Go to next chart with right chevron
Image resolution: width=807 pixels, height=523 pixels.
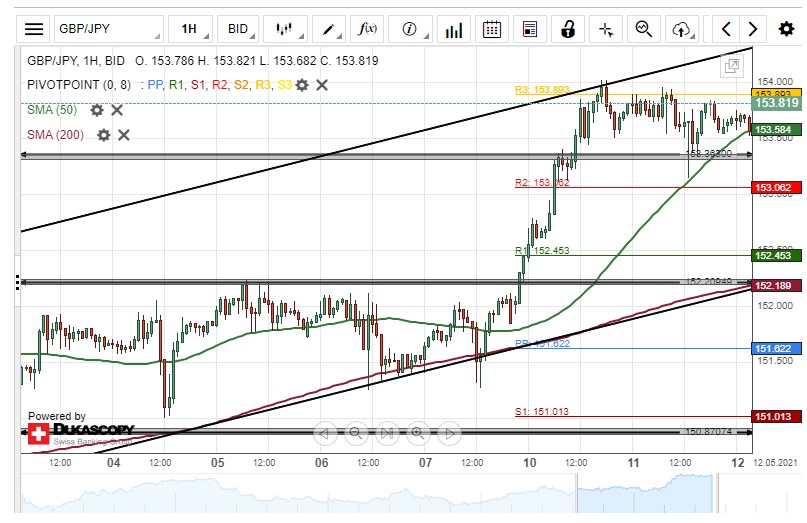[752, 29]
